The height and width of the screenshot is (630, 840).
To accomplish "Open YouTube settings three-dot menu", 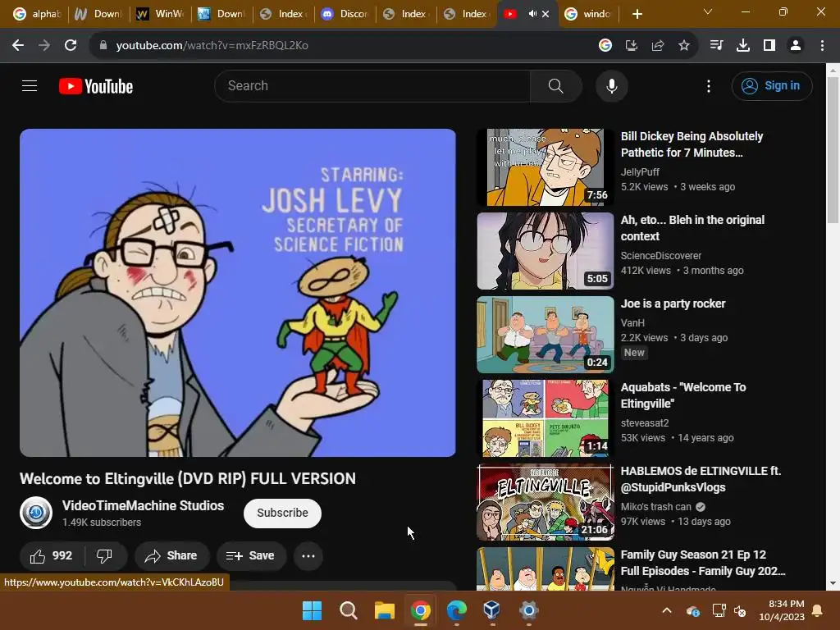I will pos(709,86).
